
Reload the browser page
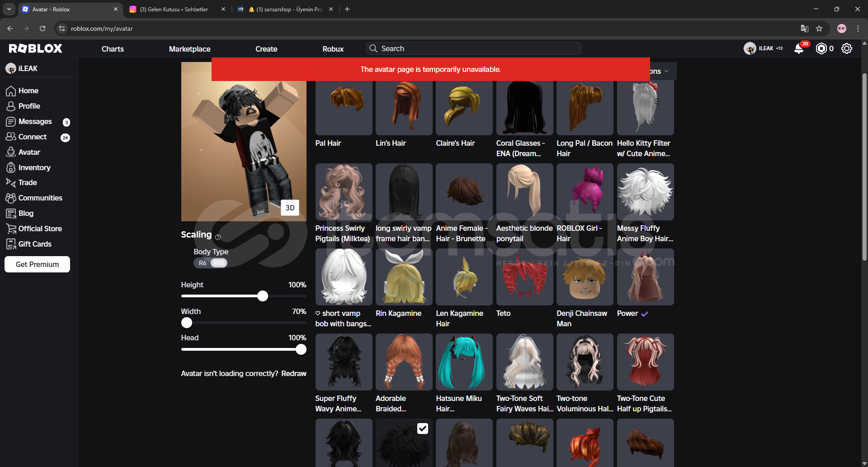42,29
